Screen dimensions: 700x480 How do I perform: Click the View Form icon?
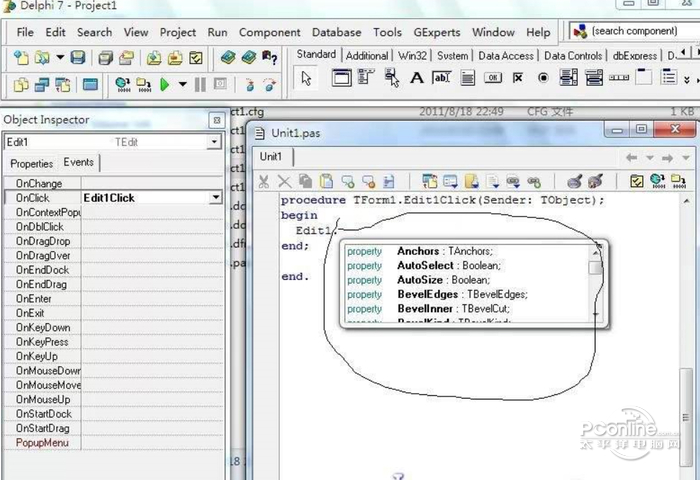[42, 84]
